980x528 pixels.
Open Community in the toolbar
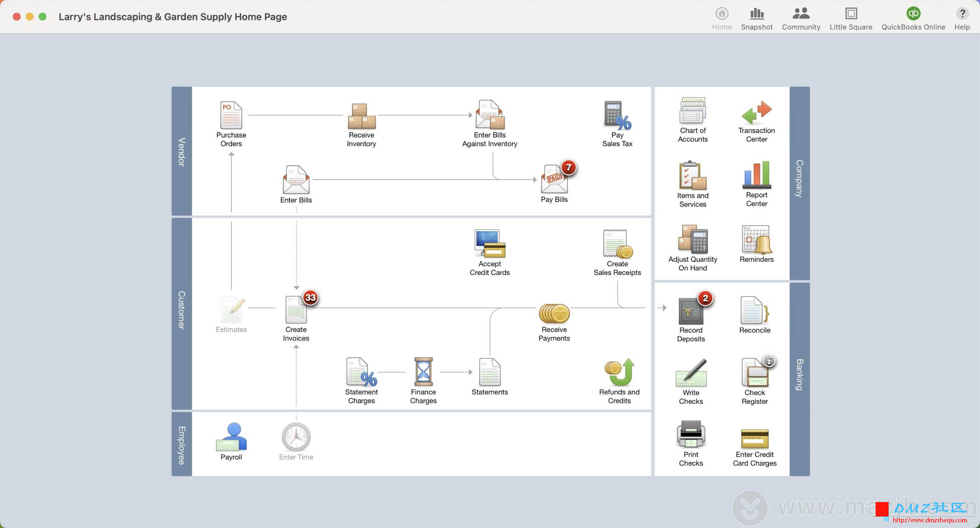[801, 18]
